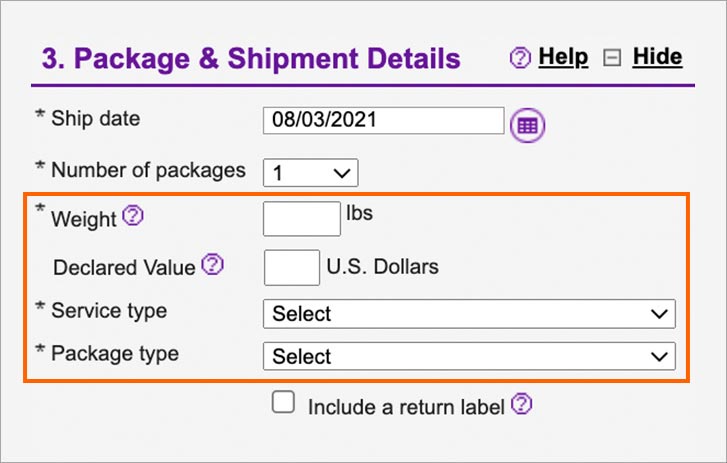Viewport: 727px width, 463px height.
Task: Open the Ship date calendar picker icon
Action: pyautogui.click(x=527, y=125)
